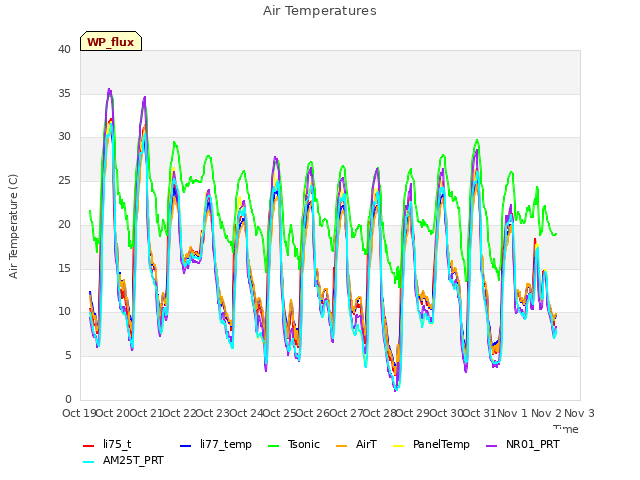The width and height of the screenshot is (640, 480).
Task: Click the y-axis tick label 25
Action: tap(64, 180)
